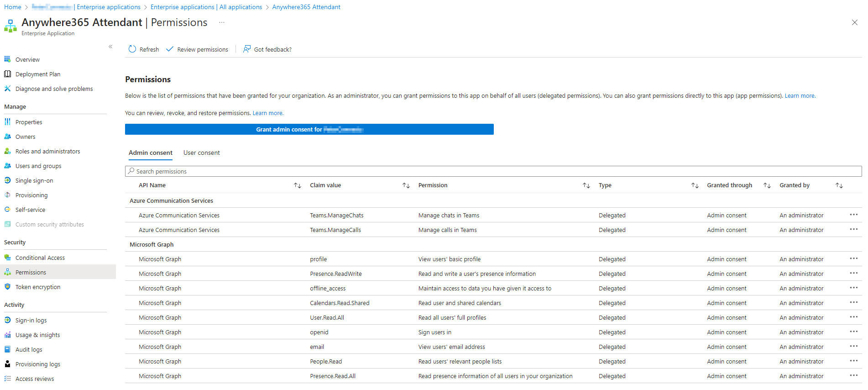Sort permissions by API Name column

pos(298,185)
